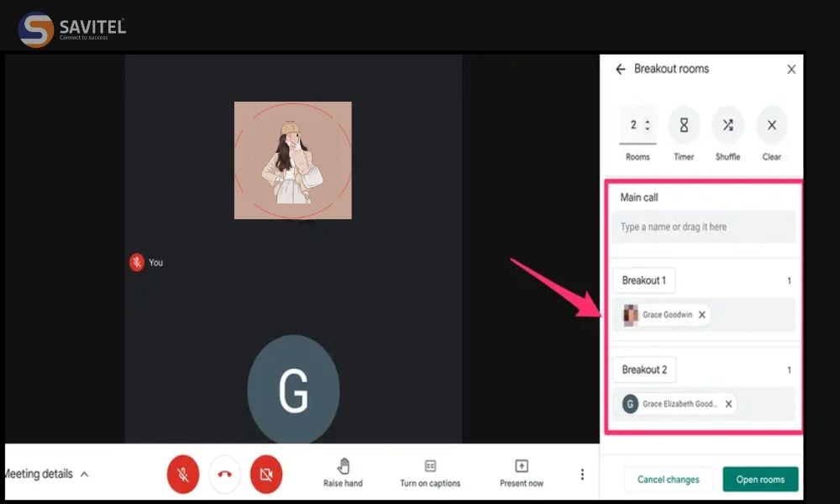Viewport: 840px width, 504px height.
Task: Select Grace Goodwin participant chip
Action: (666, 315)
